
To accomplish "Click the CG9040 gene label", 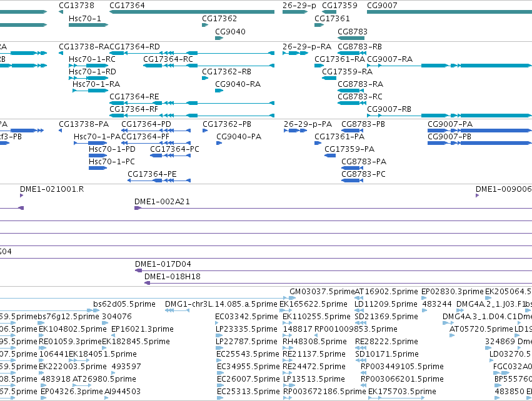I will (x=230, y=31).
